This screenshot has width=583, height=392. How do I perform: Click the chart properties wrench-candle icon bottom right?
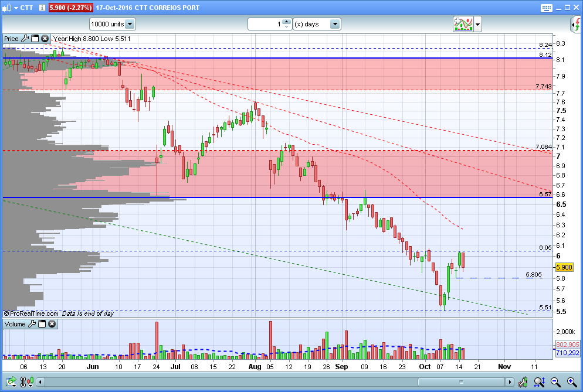click(523, 381)
